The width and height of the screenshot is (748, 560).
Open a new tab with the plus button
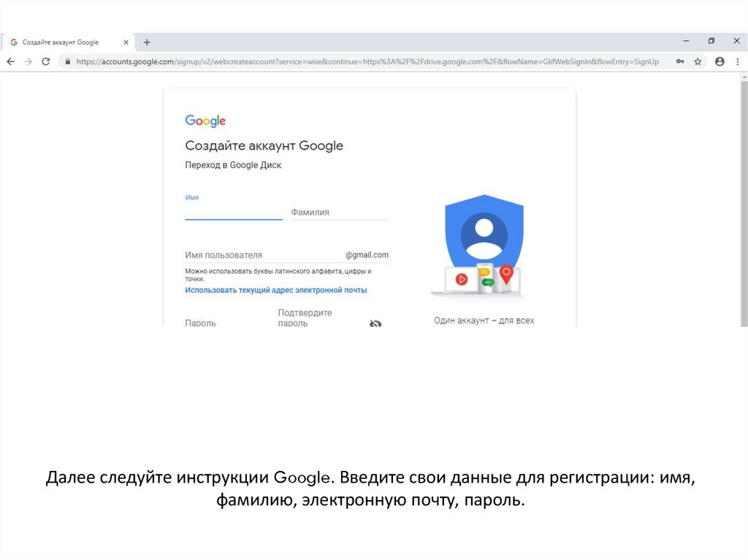[147, 42]
